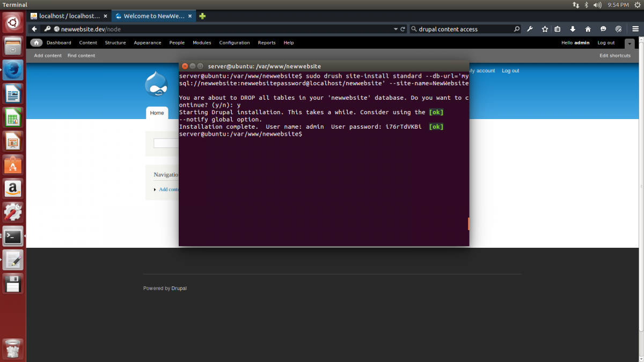Open the text editor from the launcher
The width and height of the screenshot is (644, 362).
pyautogui.click(x=13, y=260)
